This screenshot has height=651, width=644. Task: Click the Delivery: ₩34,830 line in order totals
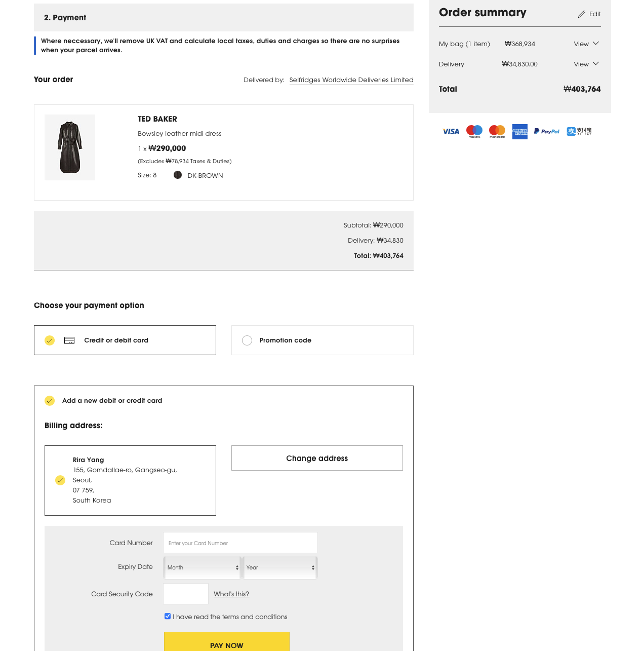[x=376, y=241]
